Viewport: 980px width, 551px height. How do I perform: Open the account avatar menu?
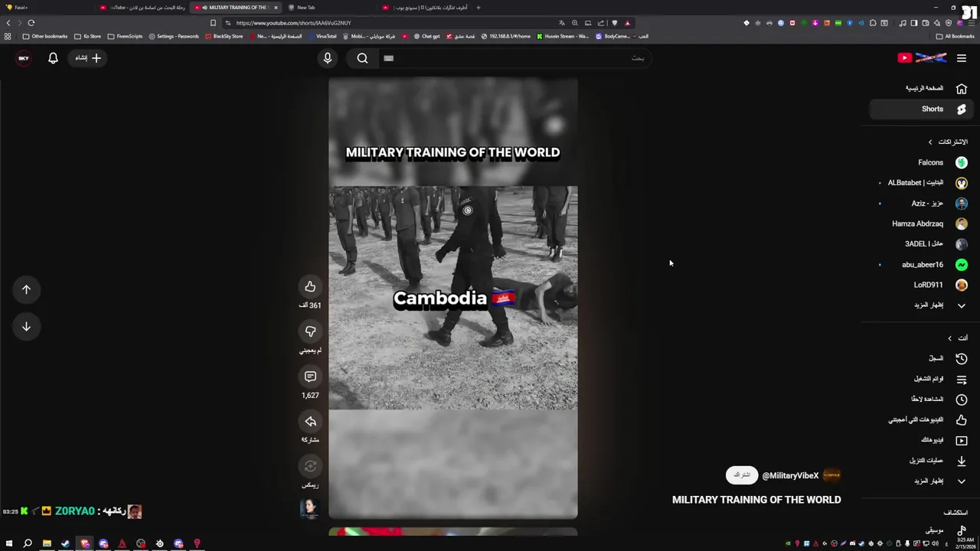point(24,58)
